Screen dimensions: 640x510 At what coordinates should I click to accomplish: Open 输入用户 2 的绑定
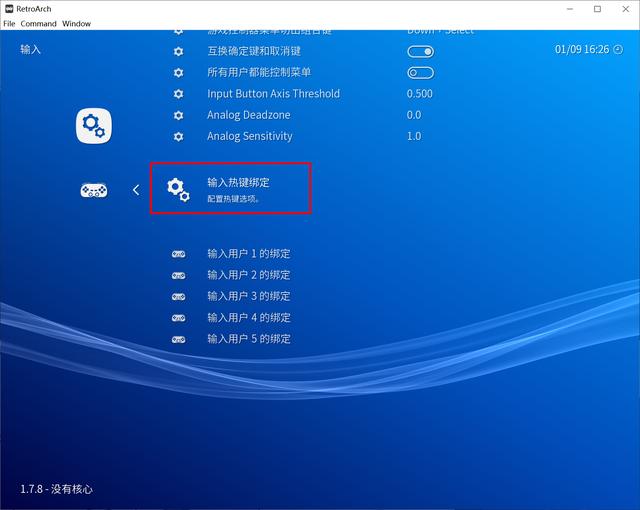point(249,275)
